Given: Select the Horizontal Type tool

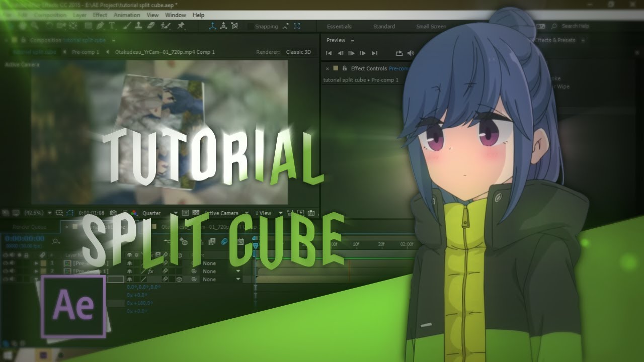Looking at the screenshot, I should point(112,26).
